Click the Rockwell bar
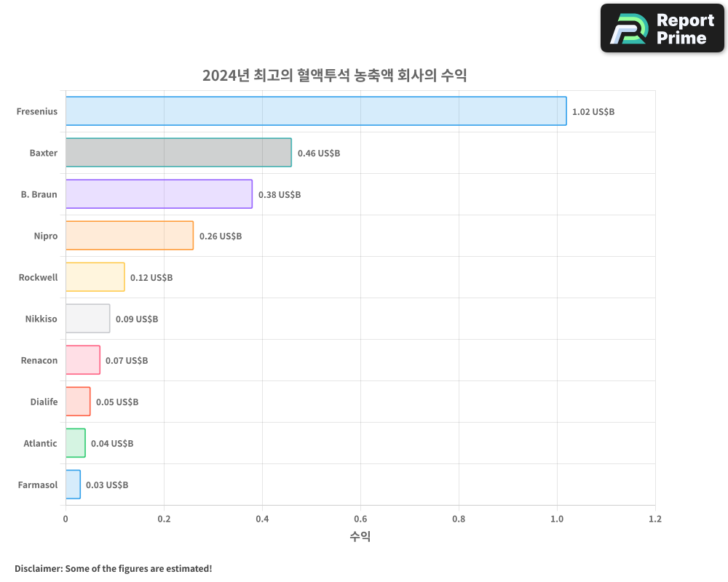The width and height of the screenshot is (728, 582). pyautogui.click(x=95, y=277)
